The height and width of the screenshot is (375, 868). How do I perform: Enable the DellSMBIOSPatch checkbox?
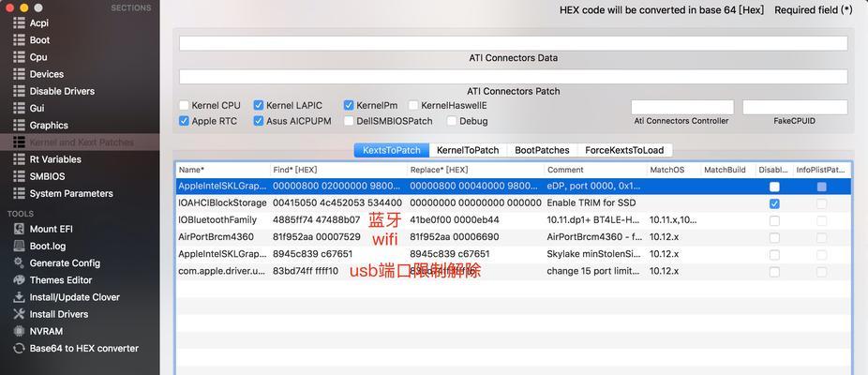coord(348,121)
